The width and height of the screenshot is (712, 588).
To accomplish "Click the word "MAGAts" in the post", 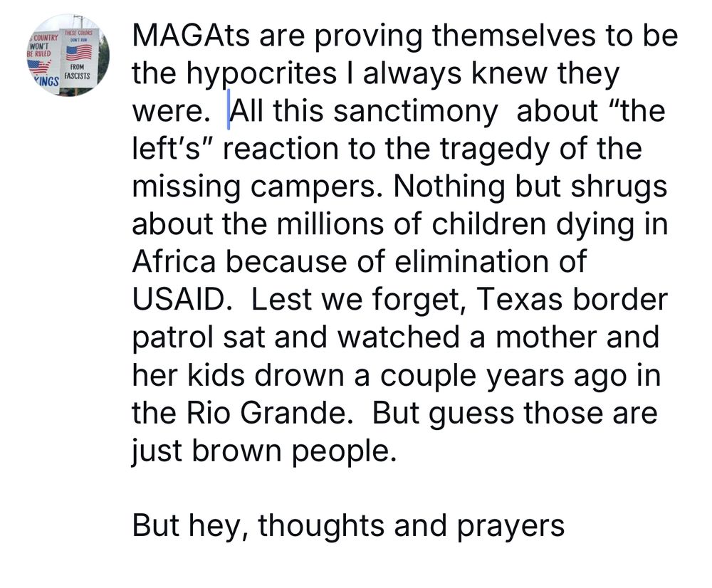I will (191, 36).
